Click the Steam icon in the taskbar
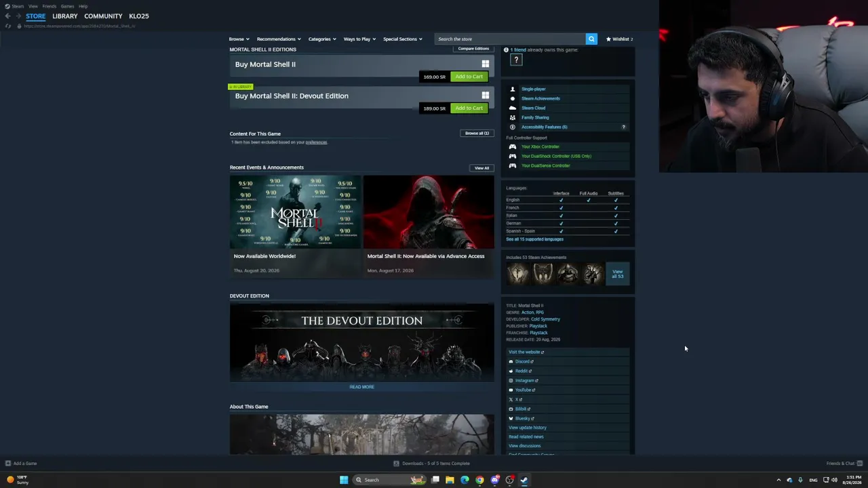 coord(524,480)
